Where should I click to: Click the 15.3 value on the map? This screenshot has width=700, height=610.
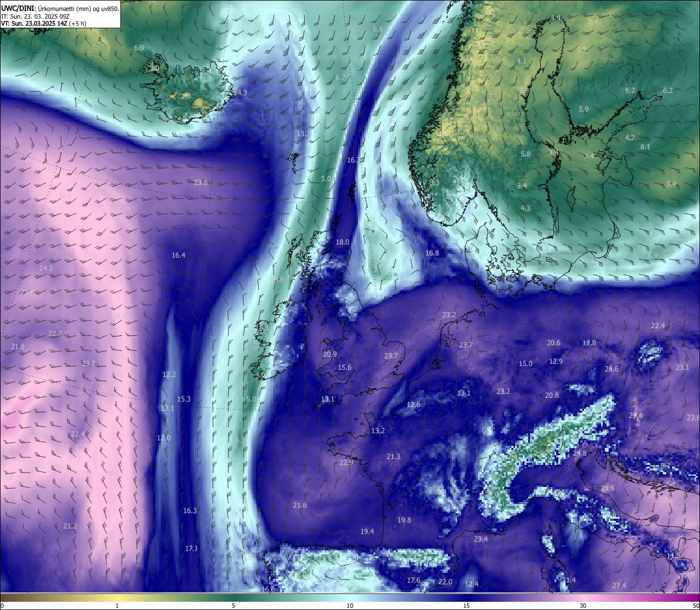tap(184, 399)
